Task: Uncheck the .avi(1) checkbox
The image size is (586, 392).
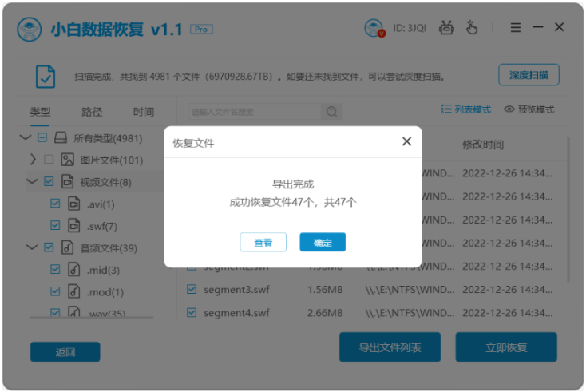Action: pos(55,204)
